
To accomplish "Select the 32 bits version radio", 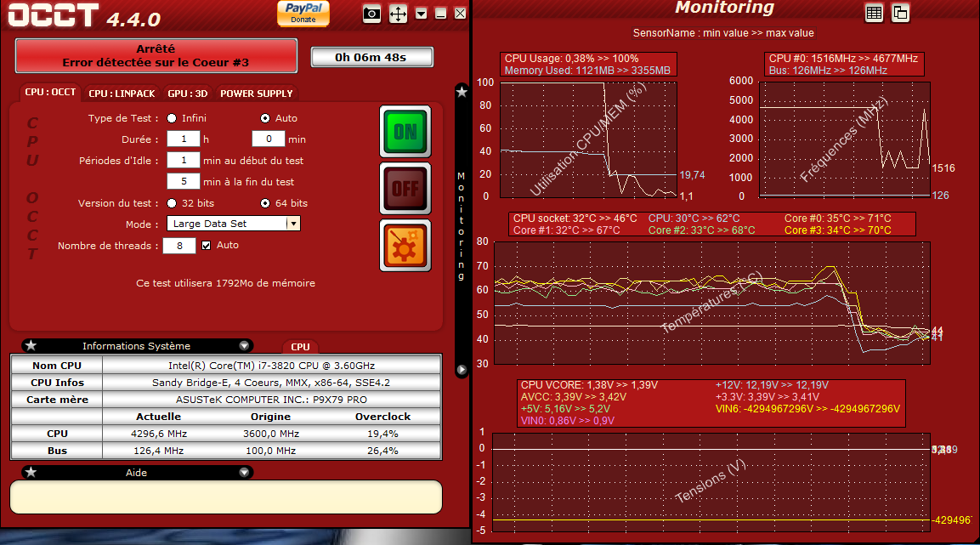I will (x=173, y=203).
